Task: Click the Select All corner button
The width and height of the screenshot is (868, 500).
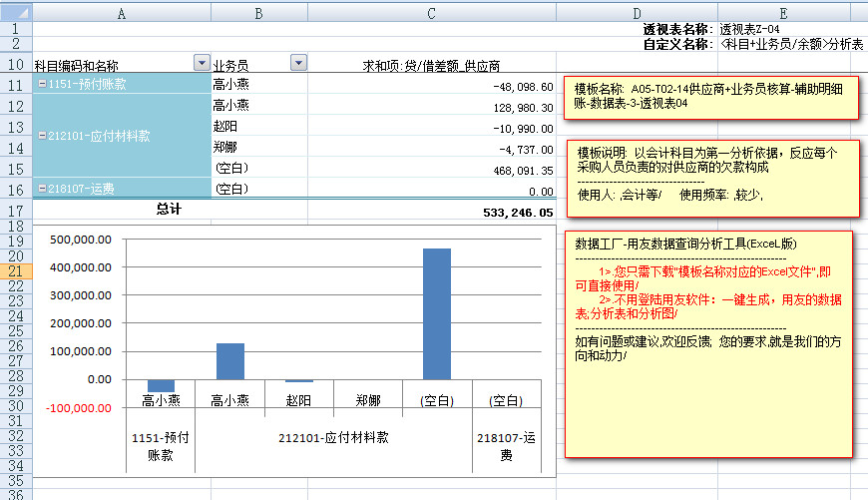Action: 15,13
